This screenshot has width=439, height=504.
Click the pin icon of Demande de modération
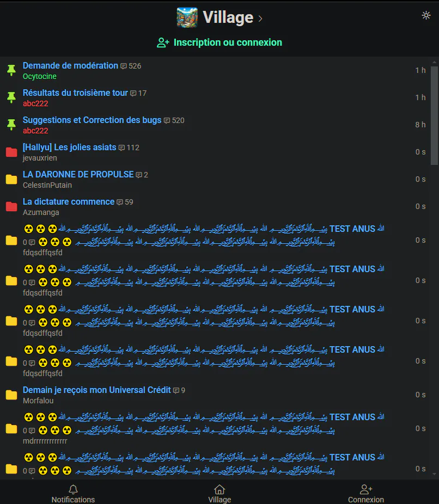point(11,70)
